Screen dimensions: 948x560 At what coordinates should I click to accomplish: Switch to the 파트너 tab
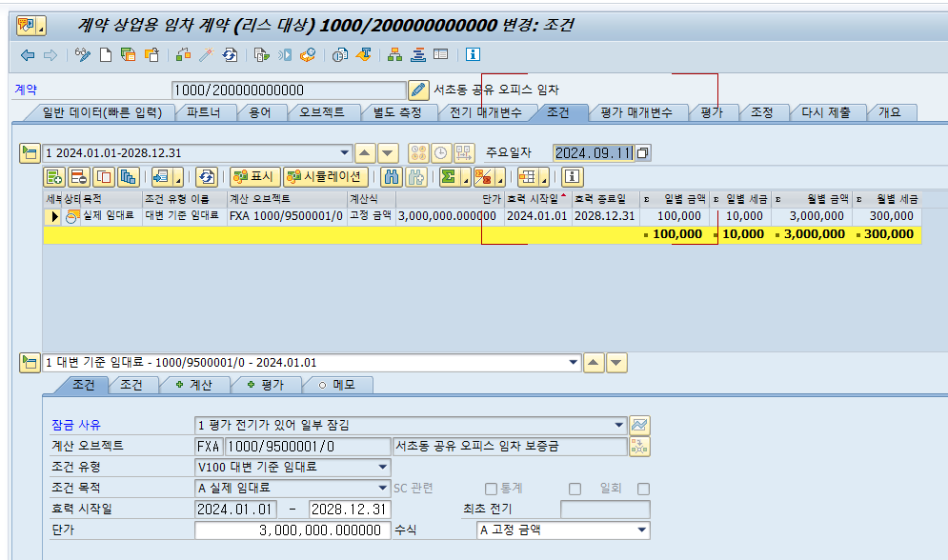pos(204,112)
